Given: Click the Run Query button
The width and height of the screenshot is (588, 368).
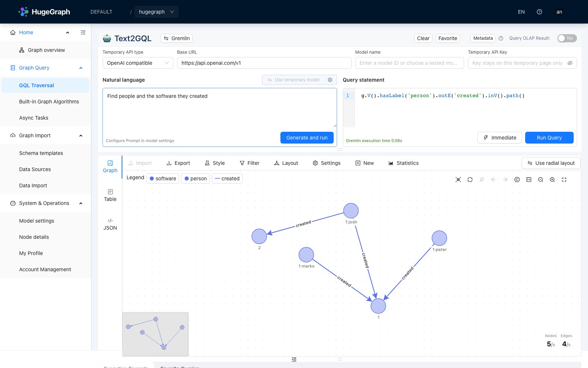Looking at the screenshot, I should tap(549, 138).
